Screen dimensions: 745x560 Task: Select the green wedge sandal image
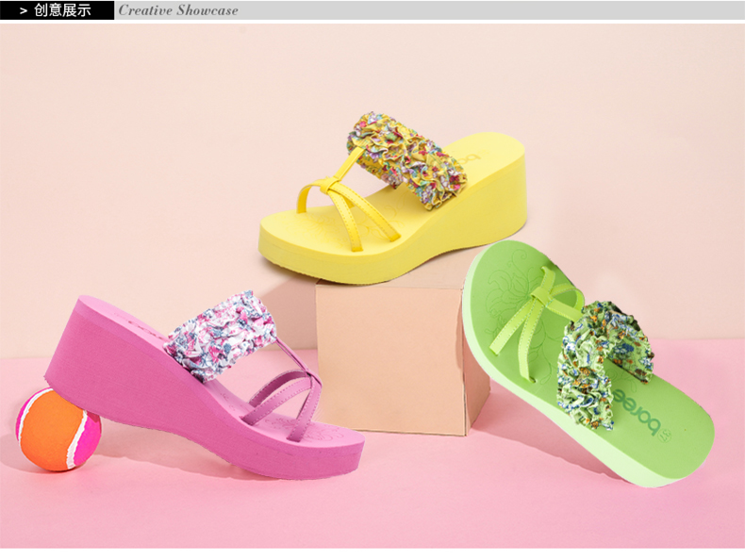coord(589,363)
